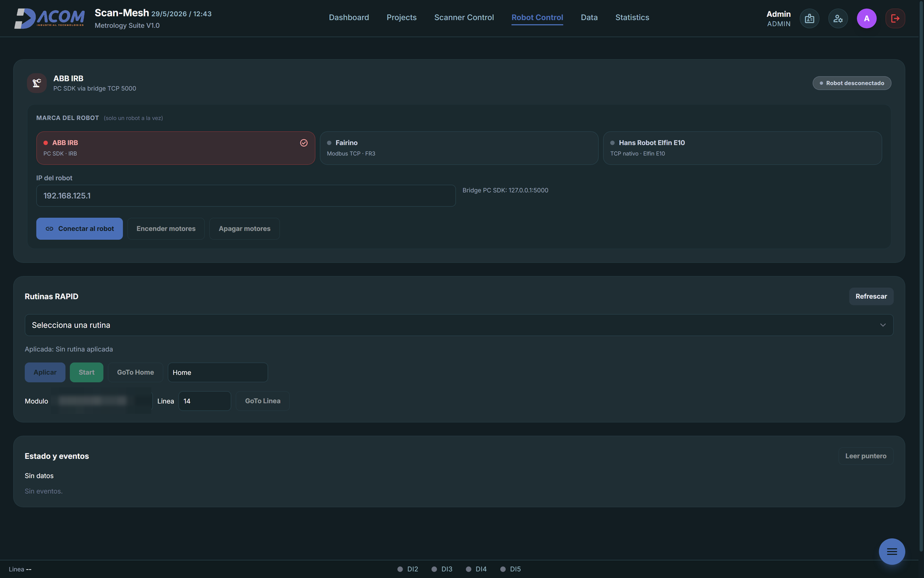Click the Home position text field

tap(218, 372)
